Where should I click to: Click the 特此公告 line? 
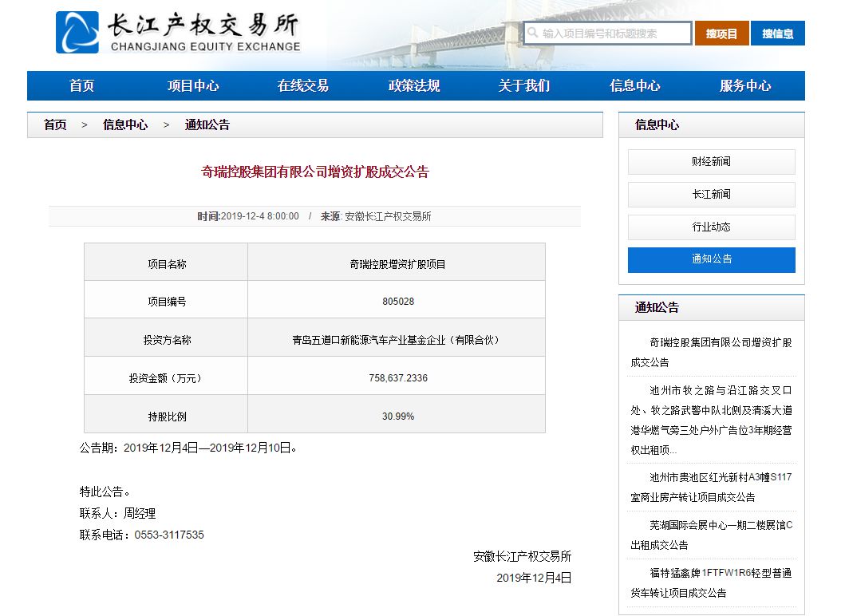pyautogui.click(x=105, y=492)
